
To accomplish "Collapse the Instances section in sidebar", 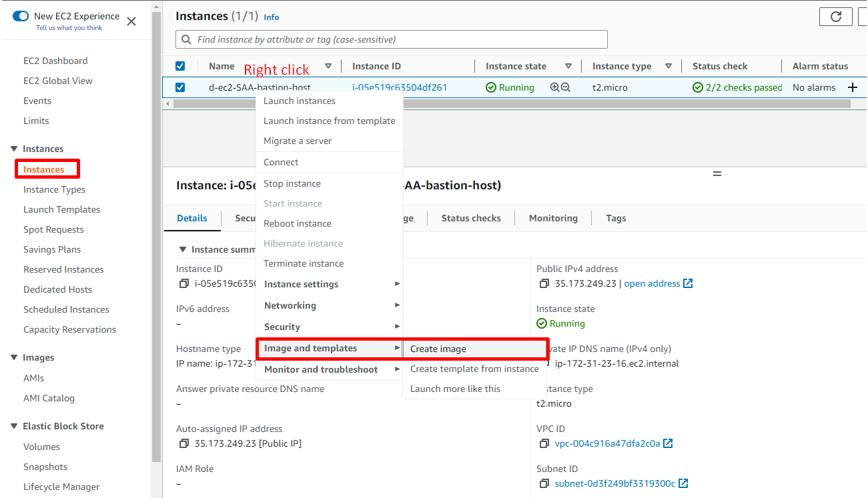I will (14, 149).
